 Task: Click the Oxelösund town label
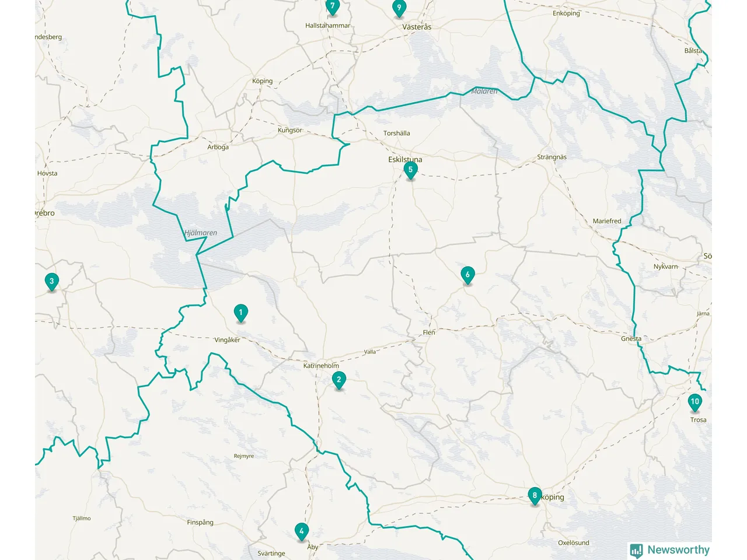[574, 542]
